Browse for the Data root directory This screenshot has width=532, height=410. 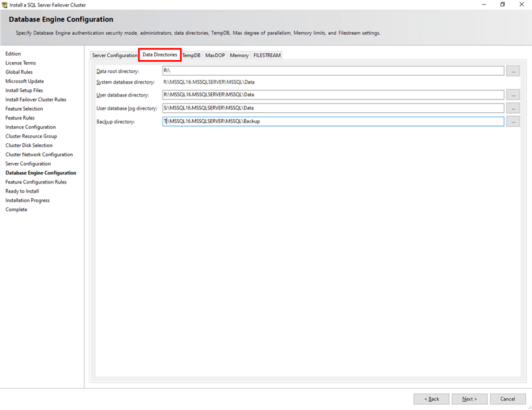513,71
